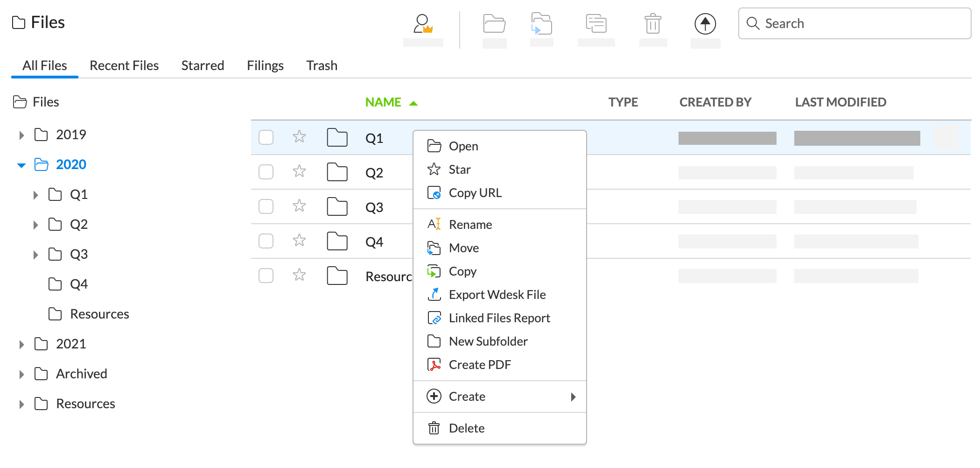Click the upload arrow toolbar icon
This screenshot has width=980, height=468.
pos(705,24)
